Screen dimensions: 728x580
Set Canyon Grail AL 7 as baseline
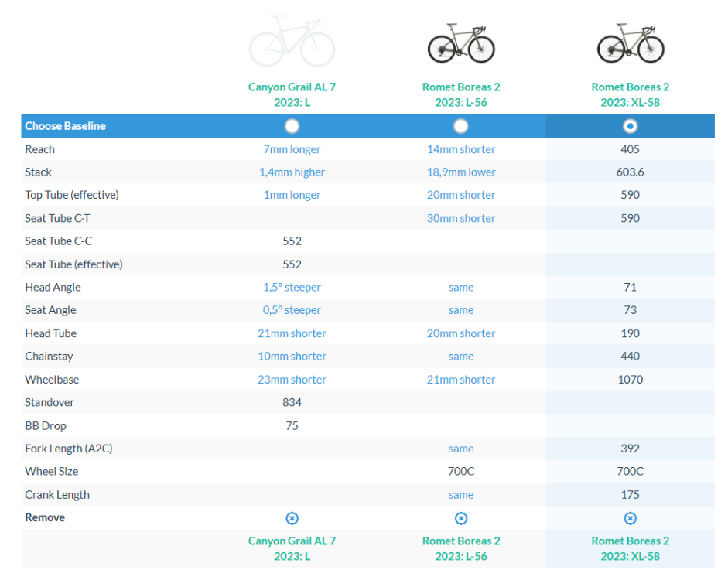(292, 126)
